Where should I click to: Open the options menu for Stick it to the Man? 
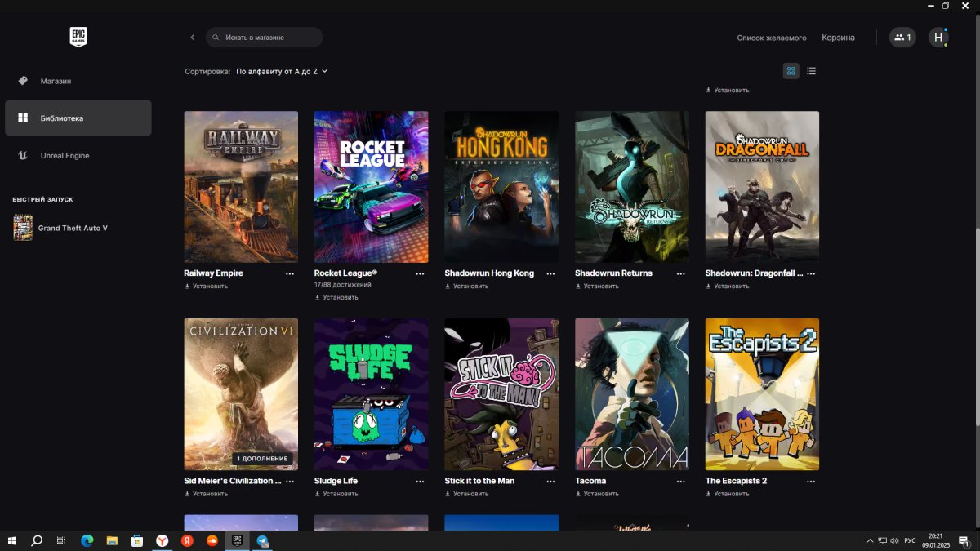(x=550, y=482)
